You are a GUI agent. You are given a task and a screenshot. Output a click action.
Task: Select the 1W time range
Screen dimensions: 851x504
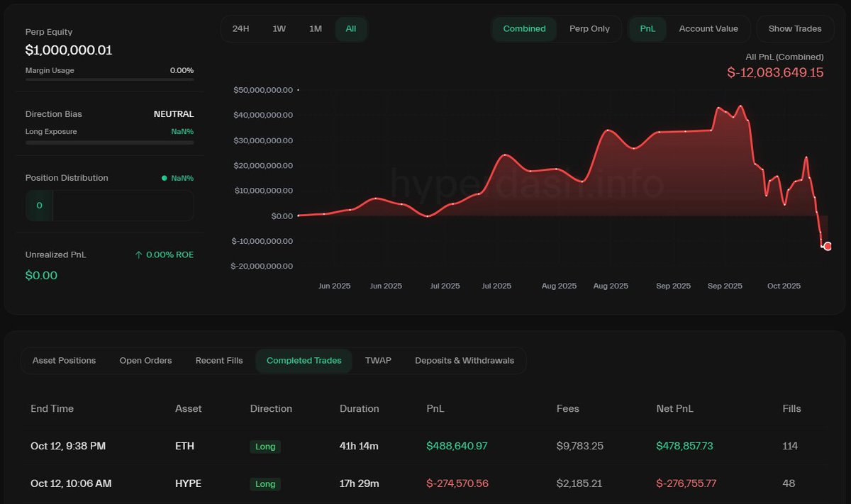pyautogui.click(x=279, y=29)
